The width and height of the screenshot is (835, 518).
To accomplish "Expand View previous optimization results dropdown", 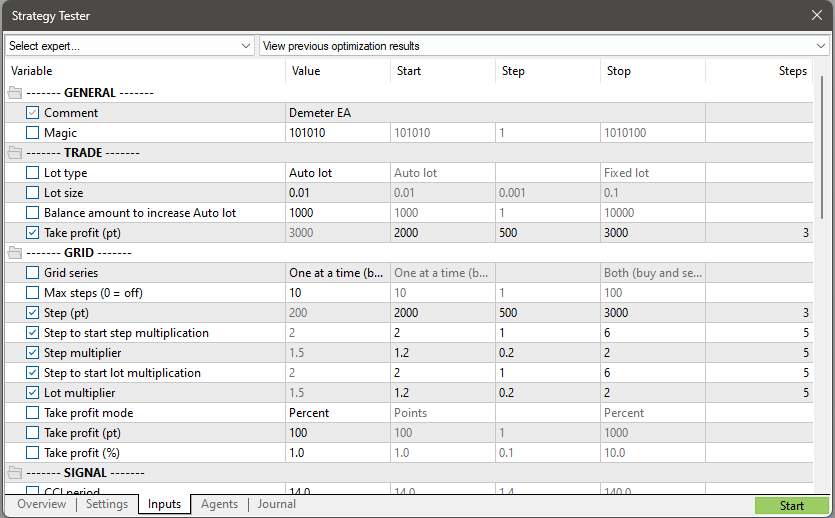I will click(x=544, y=46).
